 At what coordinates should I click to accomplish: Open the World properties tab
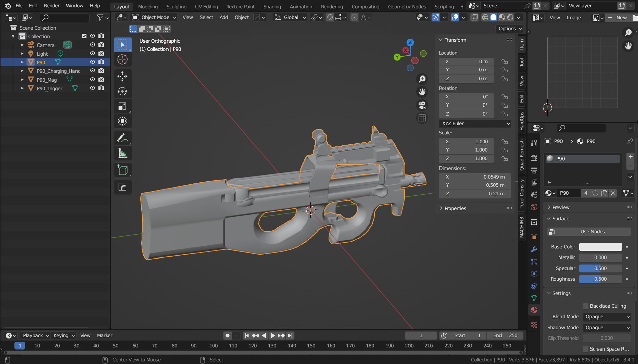click(x=534, y=207)
